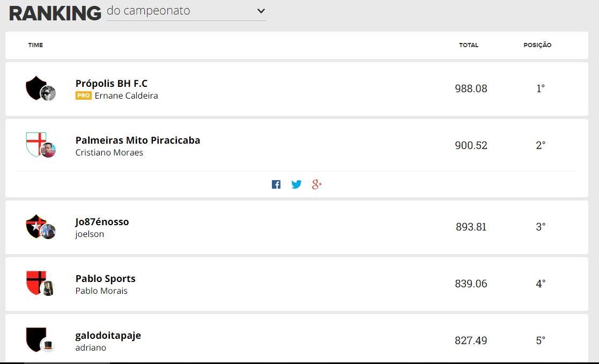Share ranking via Twitter bird icon
The height and width of the screenshot is (364, 599).
point(296,184)
